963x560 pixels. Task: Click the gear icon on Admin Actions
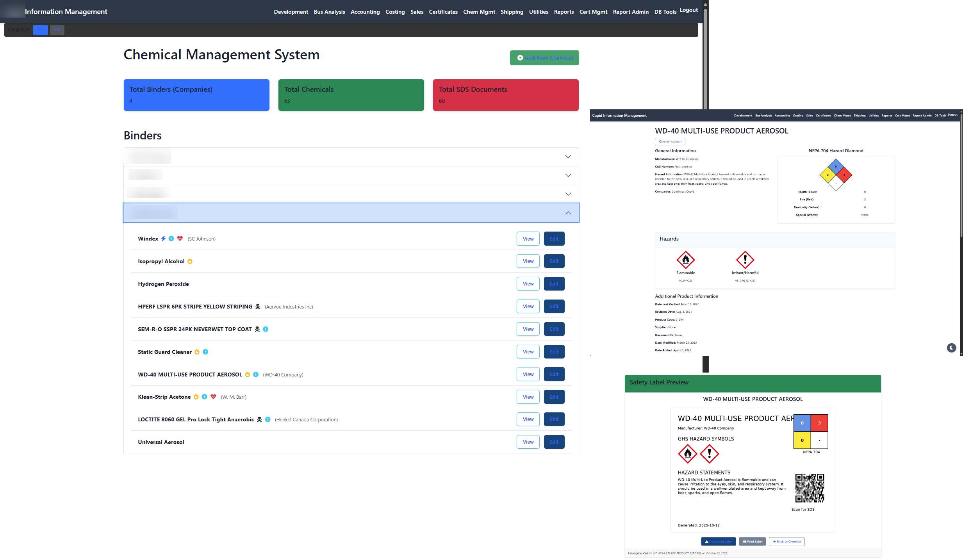click(660, 141)
